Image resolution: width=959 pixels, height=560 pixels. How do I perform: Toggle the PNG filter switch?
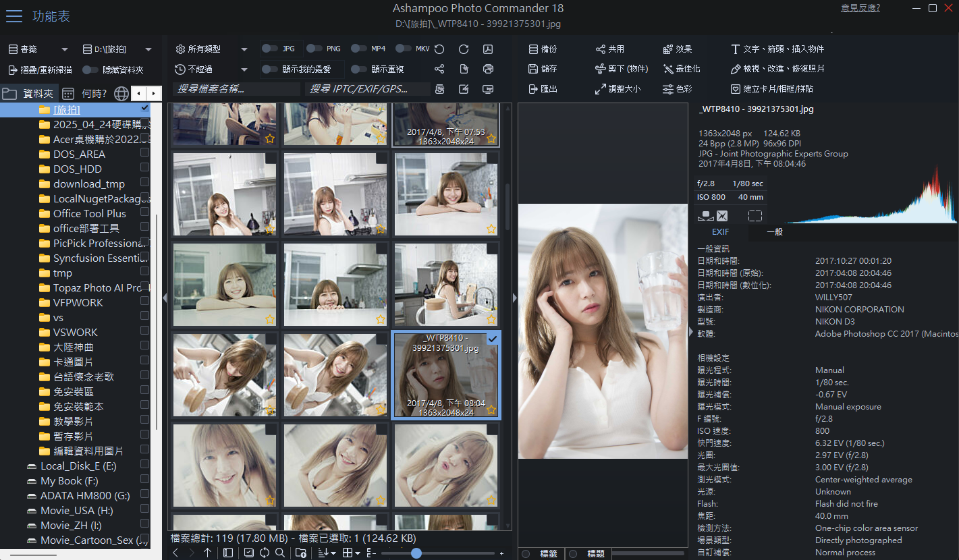[314, 49]
